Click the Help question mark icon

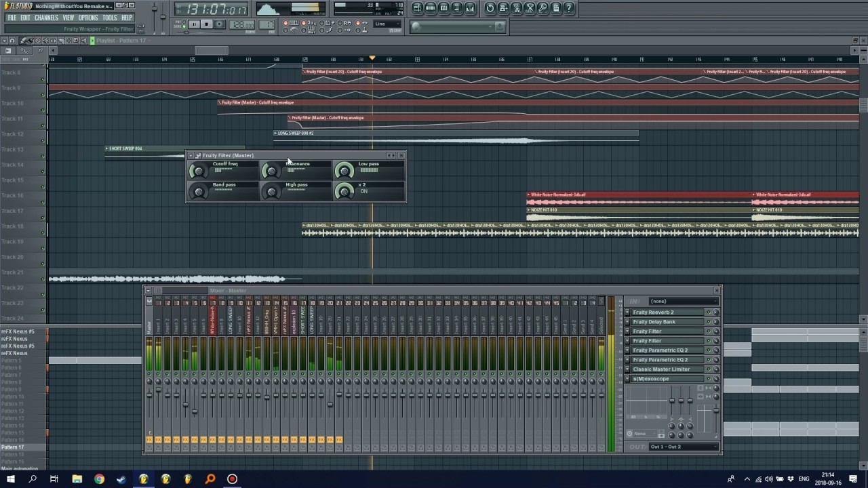click(x=569, y=8)
